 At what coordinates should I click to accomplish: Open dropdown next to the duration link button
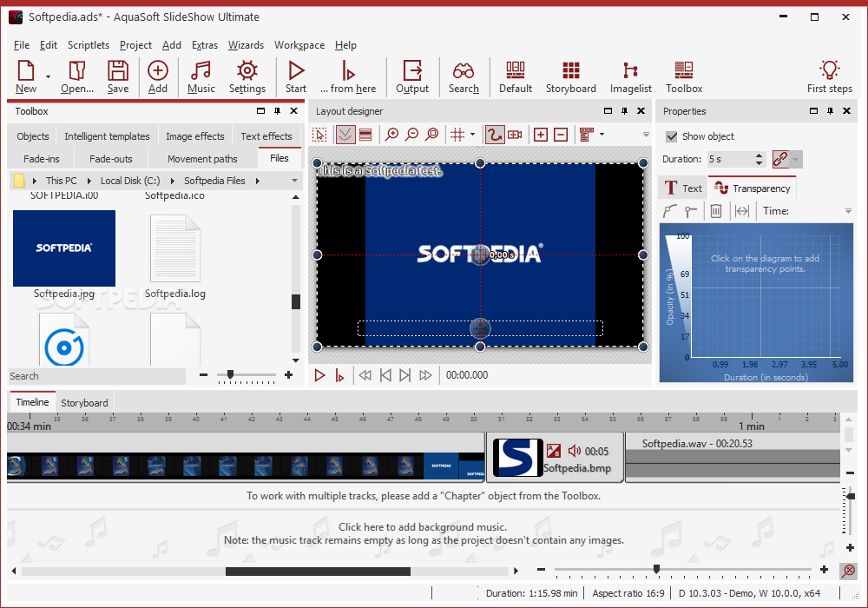tap(795, 160)
